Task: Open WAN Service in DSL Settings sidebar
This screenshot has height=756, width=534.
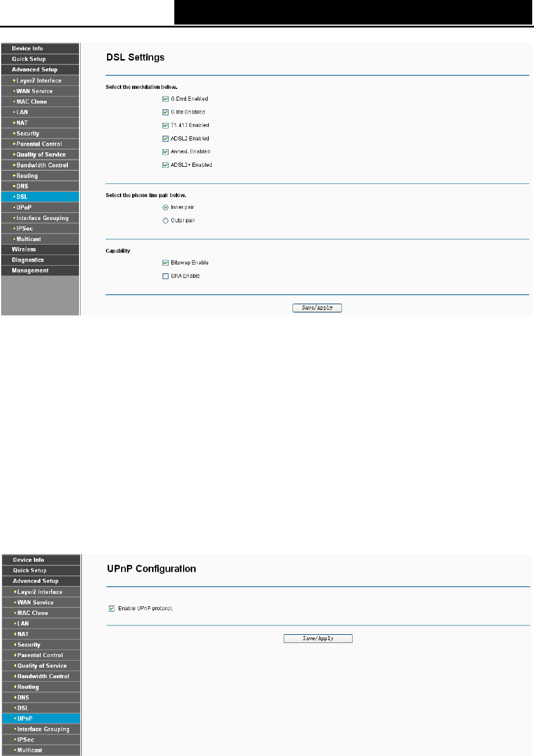Action: coord(40,91)
